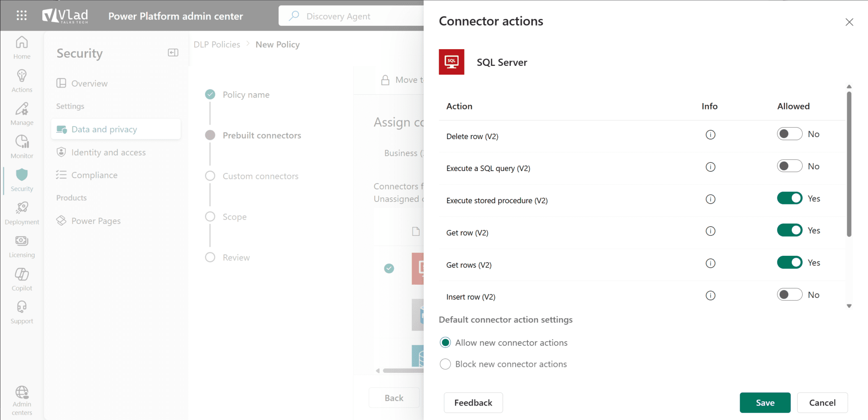Enable the Delete row (V2) action
The image size is (868, 420).
[x=789, y=134]
